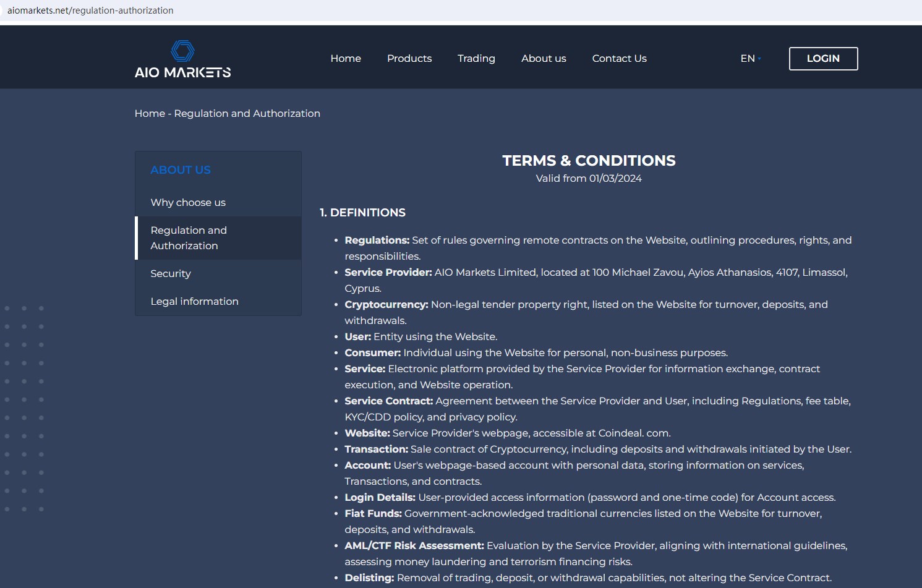This screenshot has width=922, height=588.
Task: Navigate to Contact Us
Action: click(619, 58)
